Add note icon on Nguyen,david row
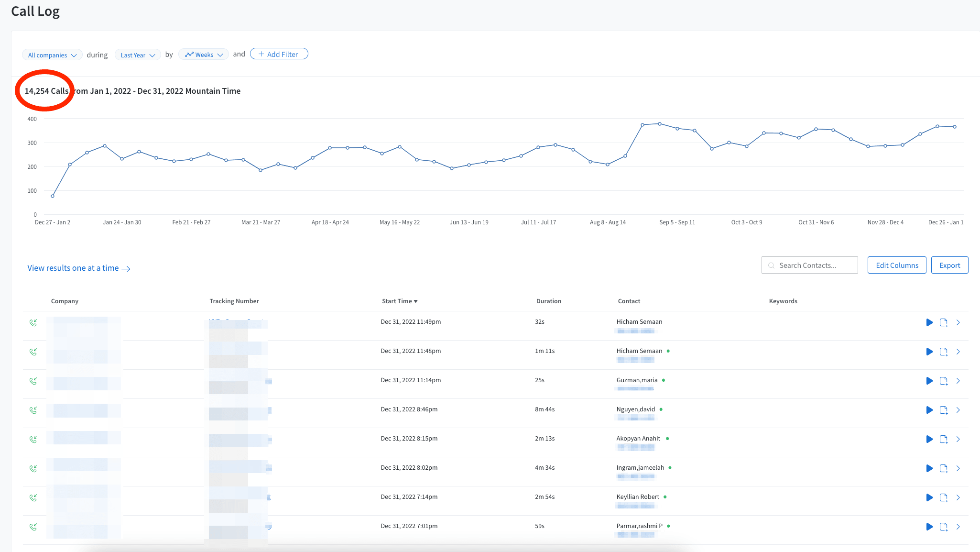The width and height of the screenshot is (980, 552). coord(944,410)
